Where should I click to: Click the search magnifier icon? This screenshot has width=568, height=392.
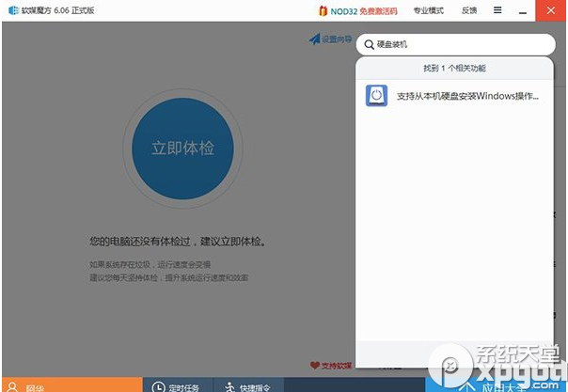tap(369, 44)
